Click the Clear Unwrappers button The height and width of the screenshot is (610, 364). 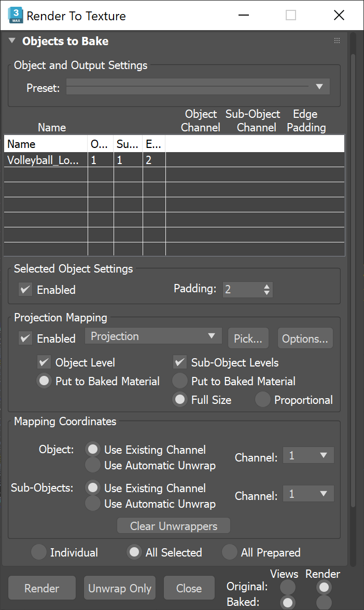173,525
